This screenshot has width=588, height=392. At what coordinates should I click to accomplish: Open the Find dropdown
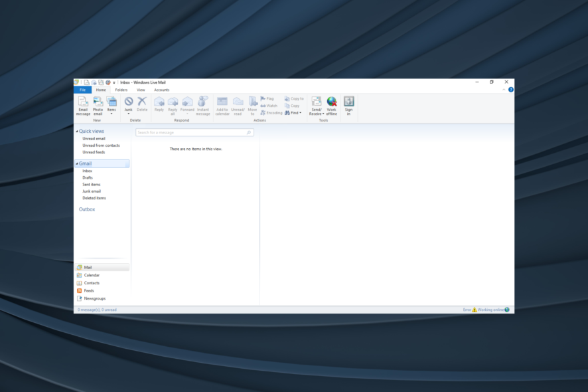pos(293,113)
